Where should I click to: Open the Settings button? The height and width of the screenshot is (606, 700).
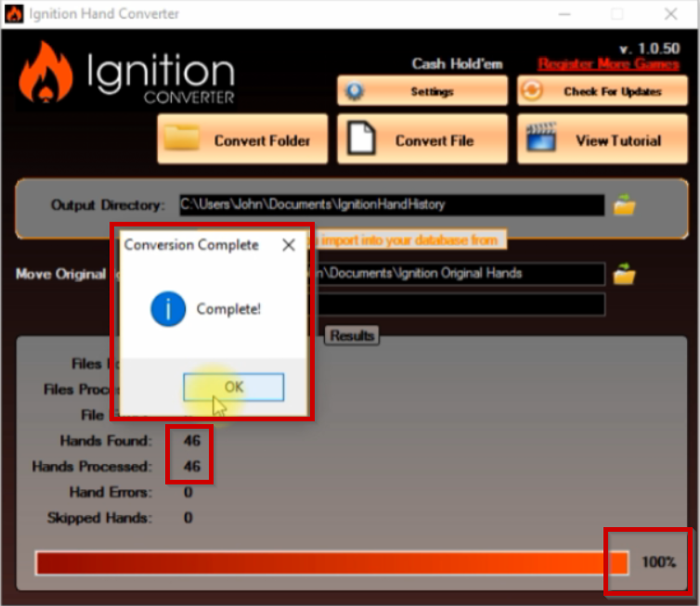422,91
